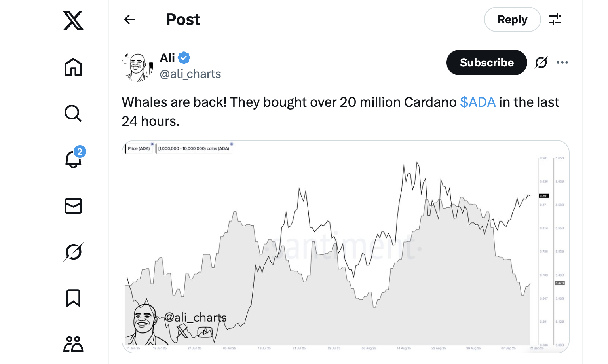Image resolution: width=608 pixels, height=364 pixels.
Task: Open the Cardano chart image
Action: 346,246
